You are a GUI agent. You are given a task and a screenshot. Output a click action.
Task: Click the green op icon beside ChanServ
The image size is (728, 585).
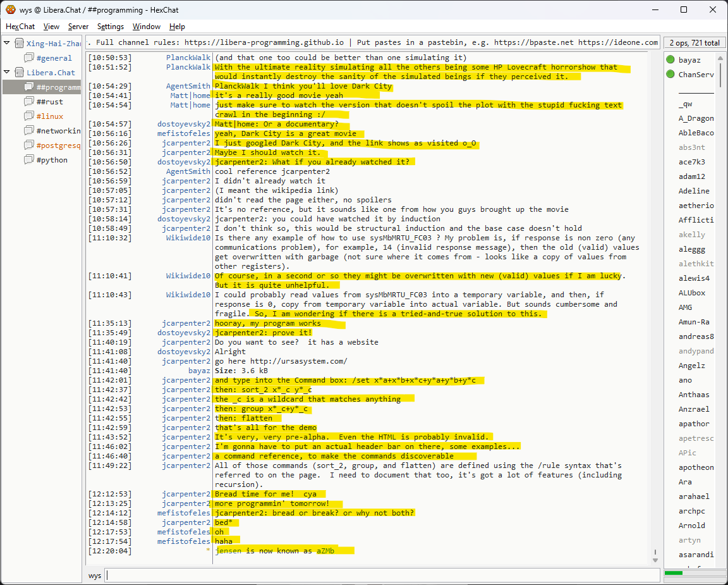pos(670,75)
